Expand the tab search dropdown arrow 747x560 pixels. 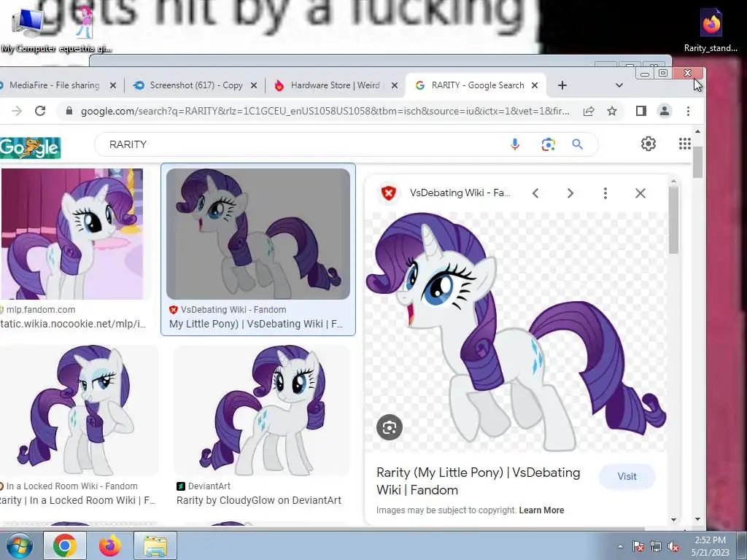tap(619, 85)
